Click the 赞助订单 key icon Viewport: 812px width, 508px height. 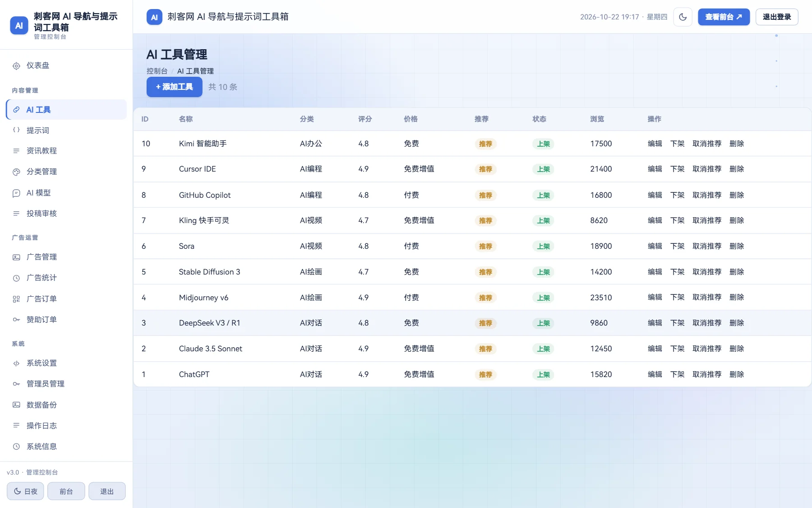pos(16,320)
